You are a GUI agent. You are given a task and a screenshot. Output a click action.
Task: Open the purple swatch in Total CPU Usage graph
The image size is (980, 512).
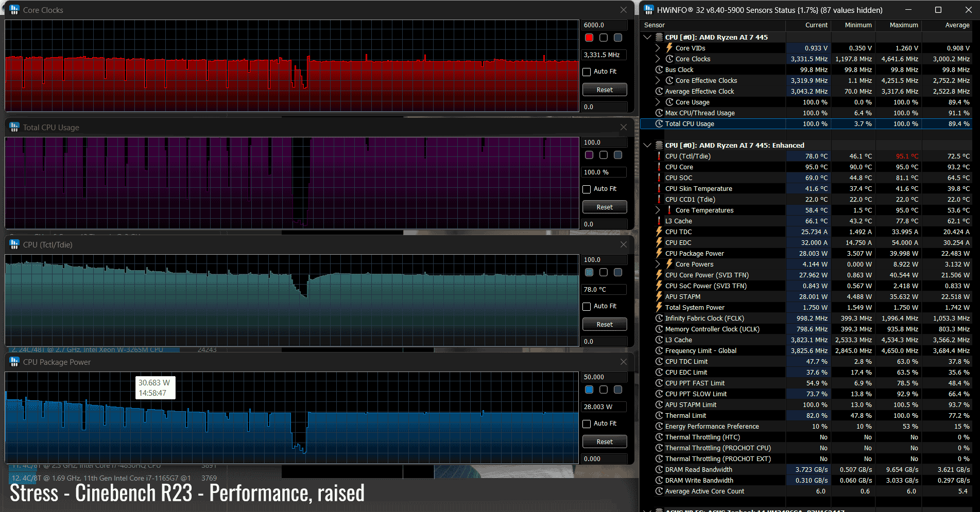click(589, 155)
